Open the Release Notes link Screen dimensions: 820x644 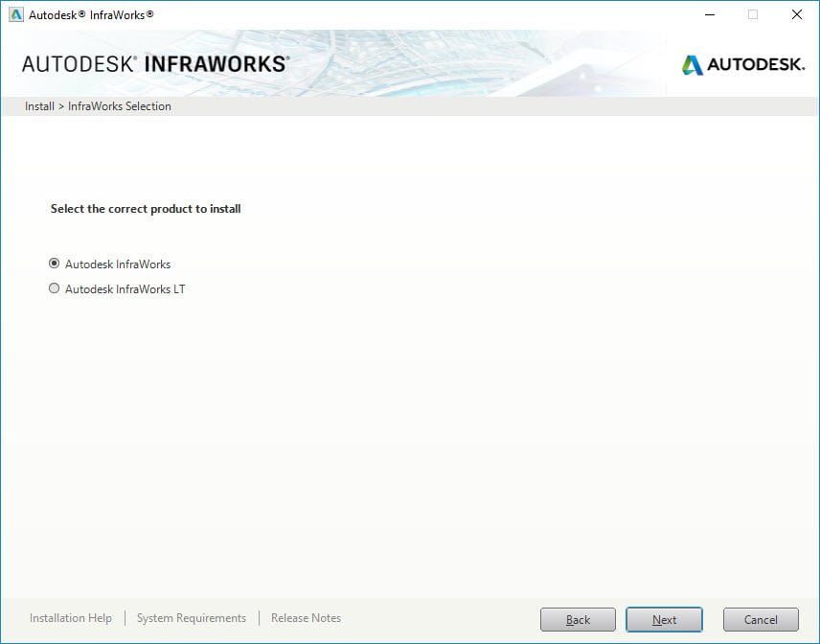pos(306,618)
